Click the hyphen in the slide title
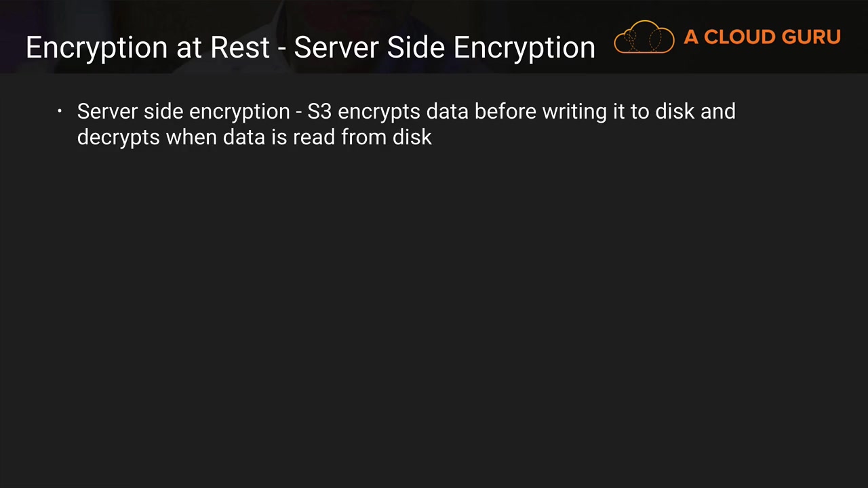Viewport: 868px width, 488px height. click(x=281, y=49)
